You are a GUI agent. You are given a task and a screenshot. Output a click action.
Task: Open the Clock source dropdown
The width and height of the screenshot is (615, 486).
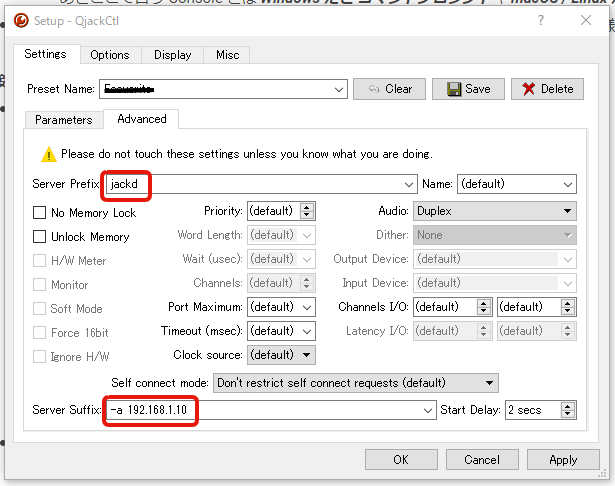point(281,355)
